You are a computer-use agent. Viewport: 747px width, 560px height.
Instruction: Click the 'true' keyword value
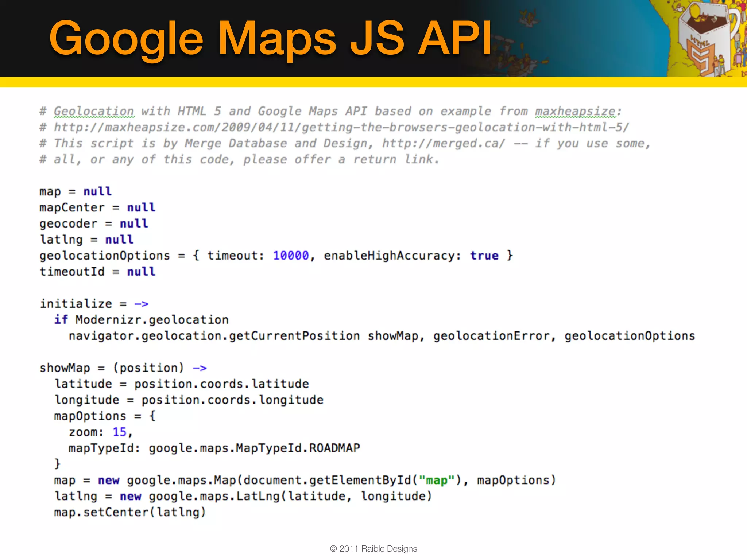tap(484, 256)
